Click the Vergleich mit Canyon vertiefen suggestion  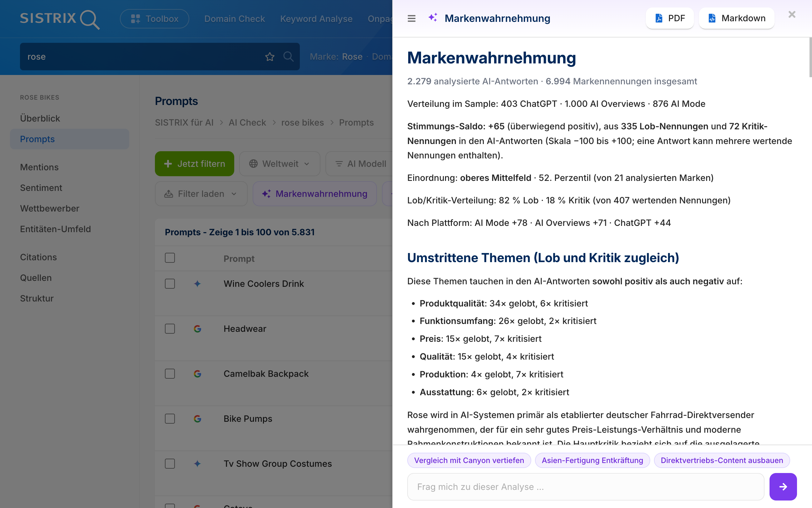tap(469, 460)
